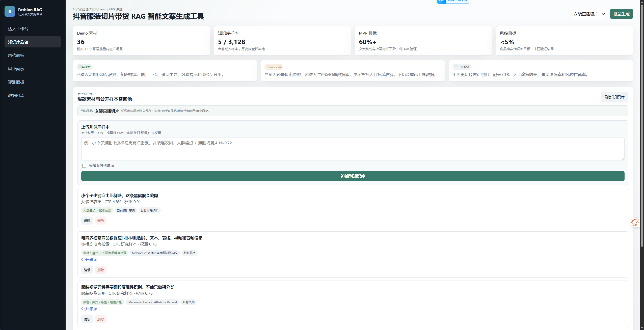Click the 风控目标 <5% card

click(x=564, y=41)
